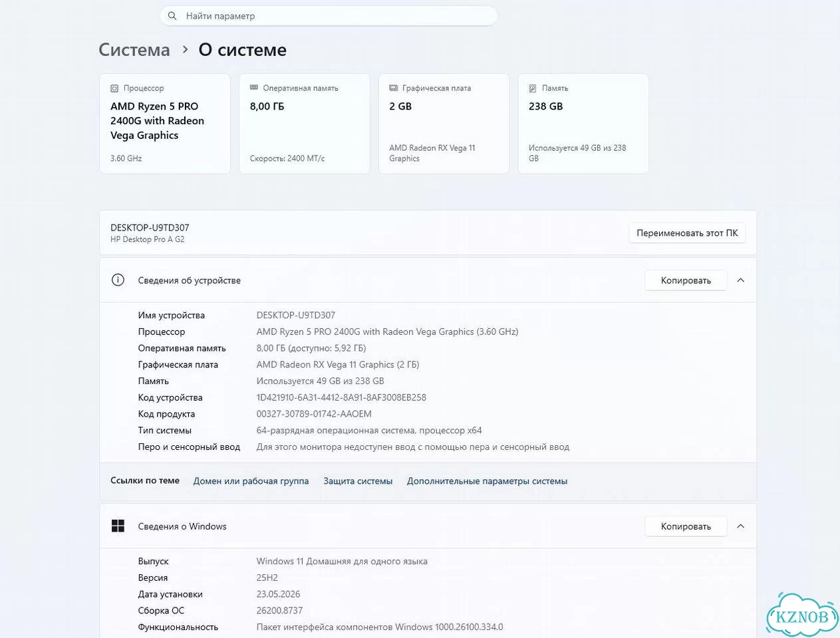
Task: Click the storage drive icon on the Память card
Action: click(533, 88)
